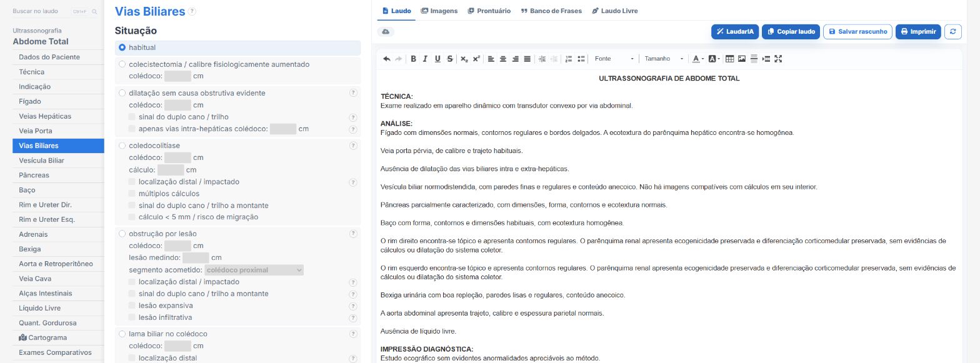Justify text in the editor
This screenshot has height=363, width=980.
point(527,59)
